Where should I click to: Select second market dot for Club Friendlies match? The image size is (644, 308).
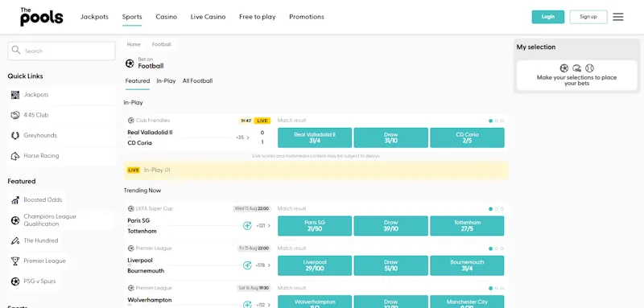coord(496,121)
